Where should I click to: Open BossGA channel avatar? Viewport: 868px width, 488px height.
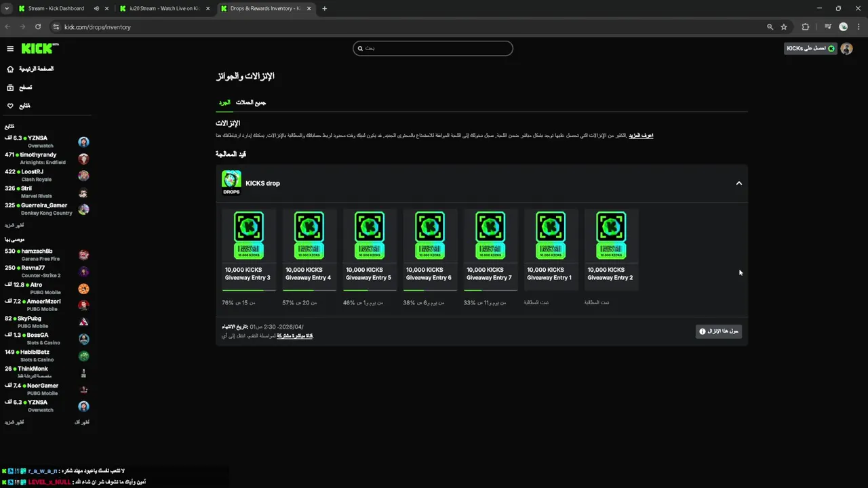83,339
